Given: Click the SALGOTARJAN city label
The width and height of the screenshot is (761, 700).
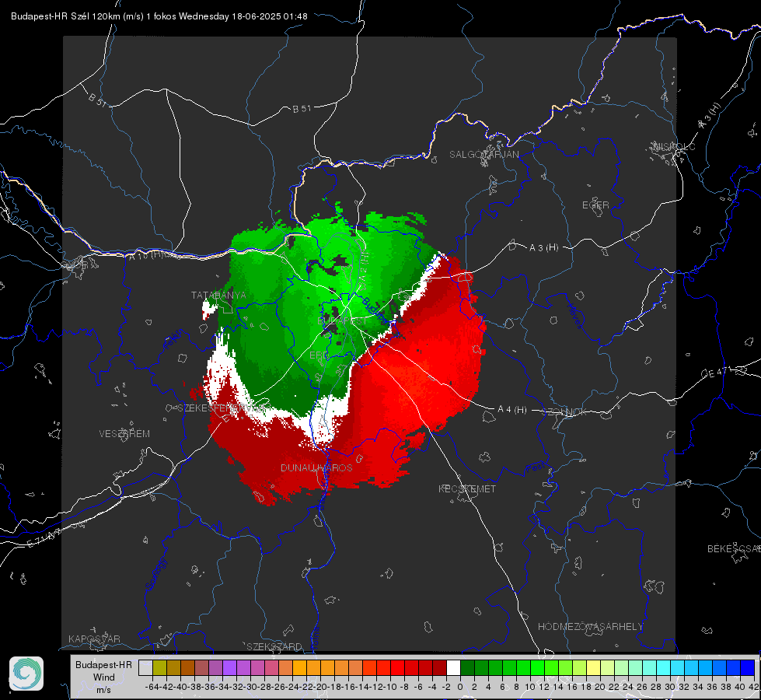Looking at the screenshot, I should (x=483, y=155).
